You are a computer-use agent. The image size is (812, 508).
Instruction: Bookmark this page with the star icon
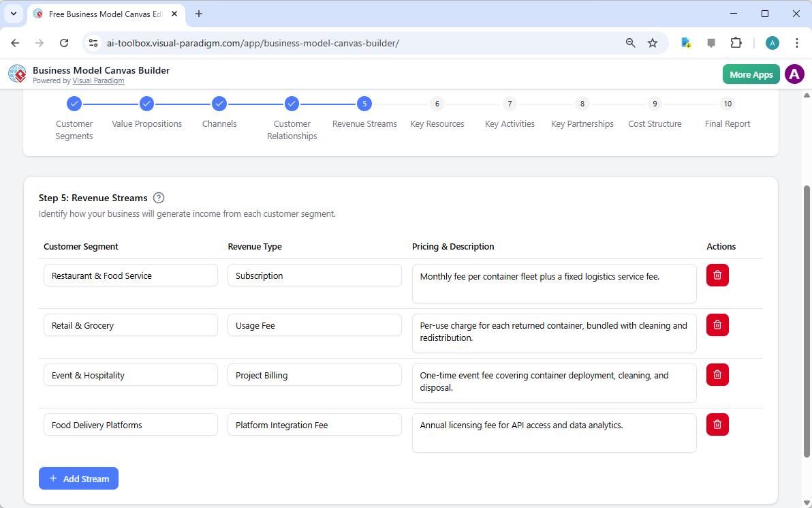[653, 42]
